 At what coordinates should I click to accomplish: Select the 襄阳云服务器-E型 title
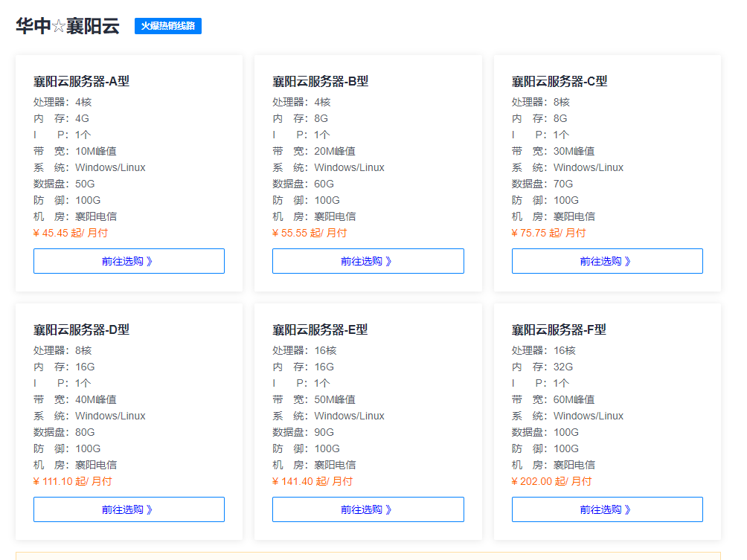[x=320, y=329]
